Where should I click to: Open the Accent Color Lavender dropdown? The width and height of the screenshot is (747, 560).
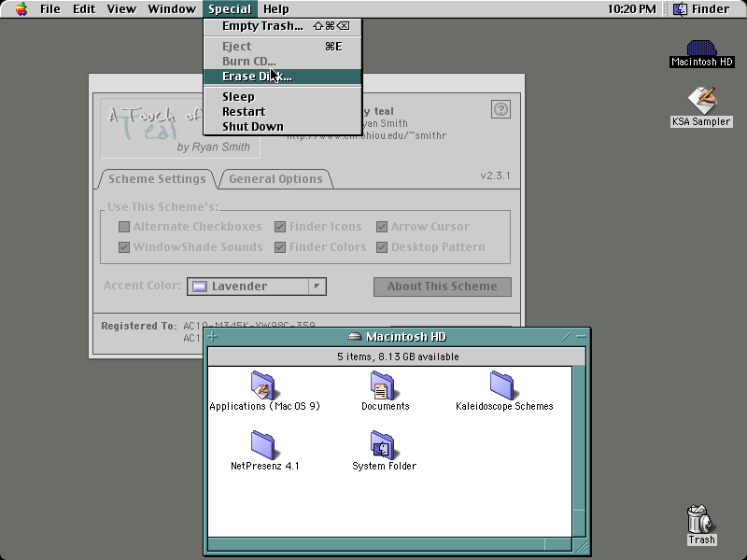[x=257, y=287]
